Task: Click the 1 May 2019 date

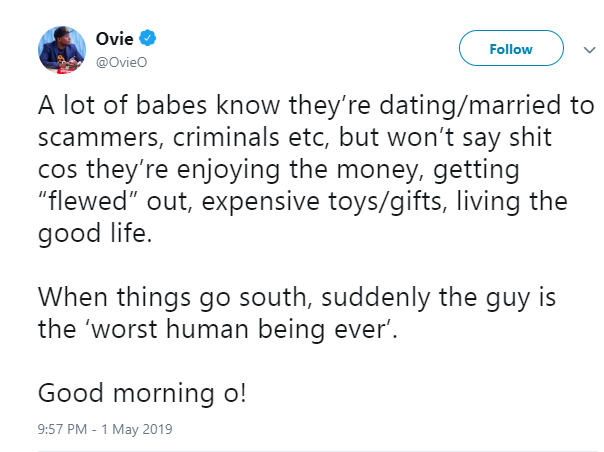Action: (x=136, y=430)
